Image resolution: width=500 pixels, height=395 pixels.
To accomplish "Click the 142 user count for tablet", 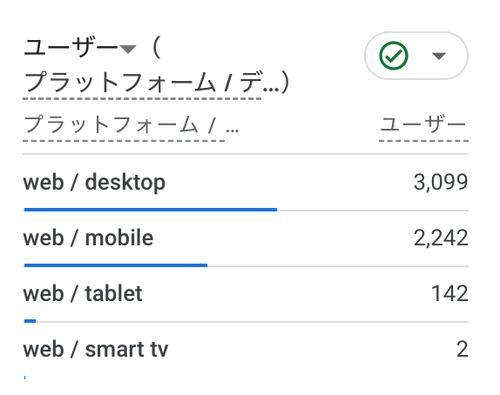I will [x=450, y=294].
